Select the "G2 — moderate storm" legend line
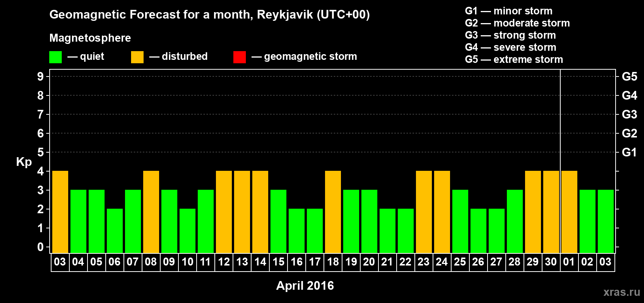Viewport: 644px width, 303px height. [x=517, y=23]
